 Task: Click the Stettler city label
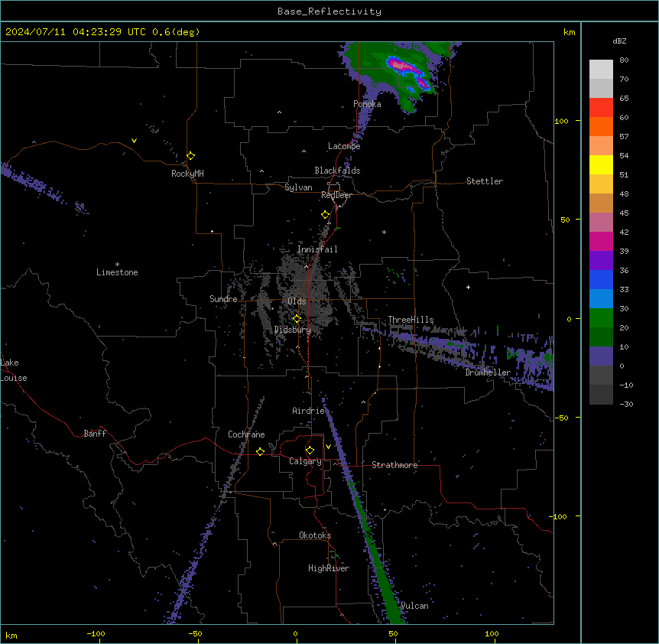485,181
